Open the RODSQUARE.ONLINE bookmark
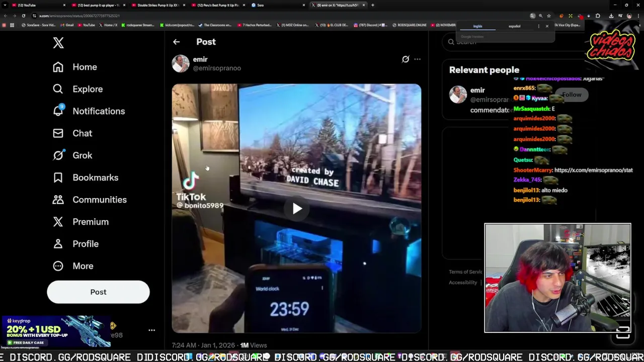Image resolution: width=644 pixels, height=362 pixels. click(x=410, y=25)
